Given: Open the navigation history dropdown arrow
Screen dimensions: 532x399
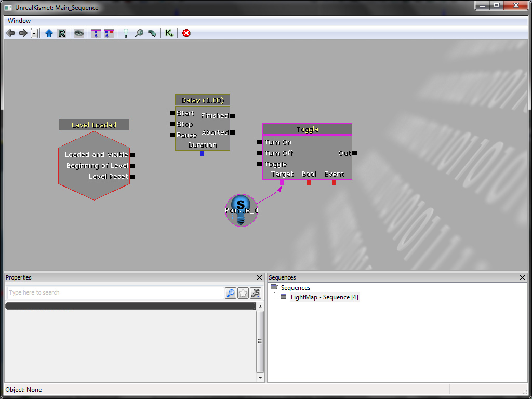Looking at the screenshot, I should tap(34, 33).
